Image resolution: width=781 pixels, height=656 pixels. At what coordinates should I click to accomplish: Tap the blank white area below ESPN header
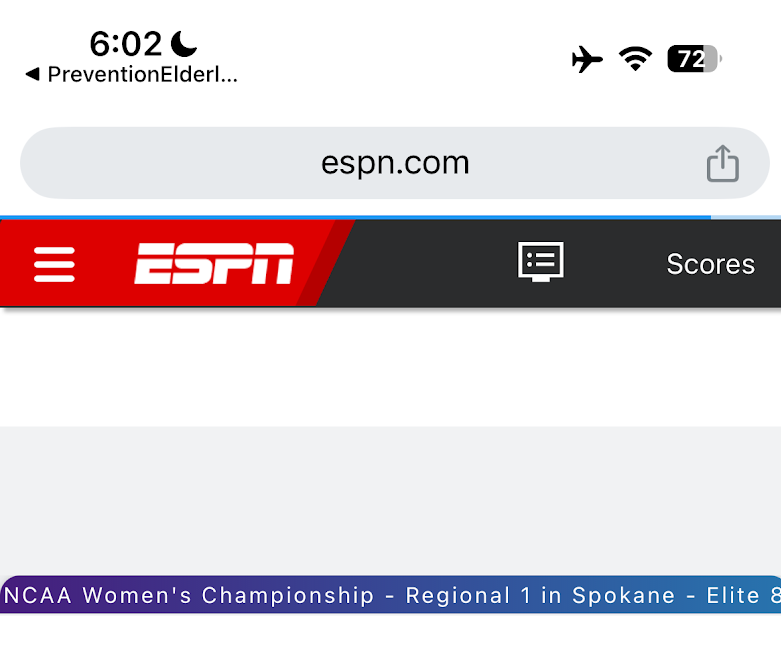click(390, 367)
